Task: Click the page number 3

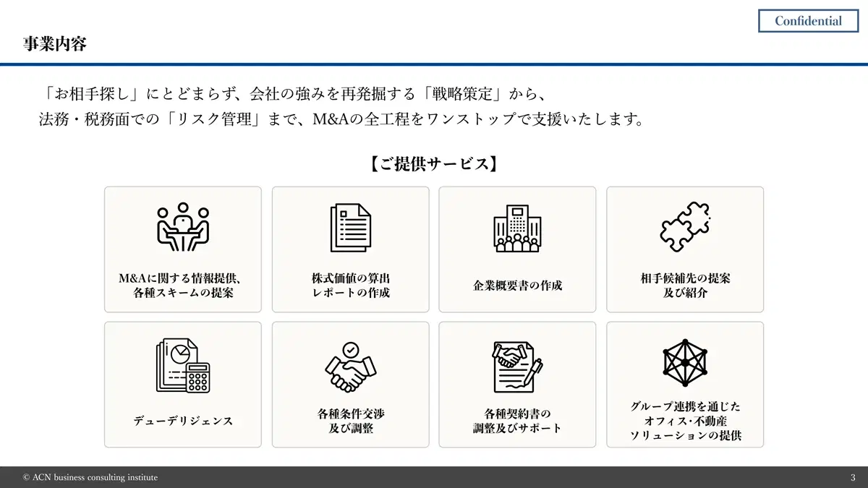Action: tap(853, 478)
